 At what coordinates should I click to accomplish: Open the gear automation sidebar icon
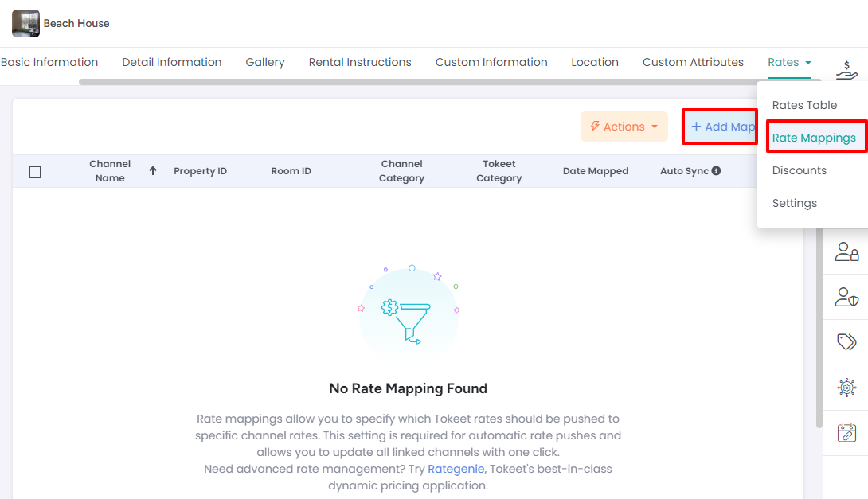pos(846,388)
